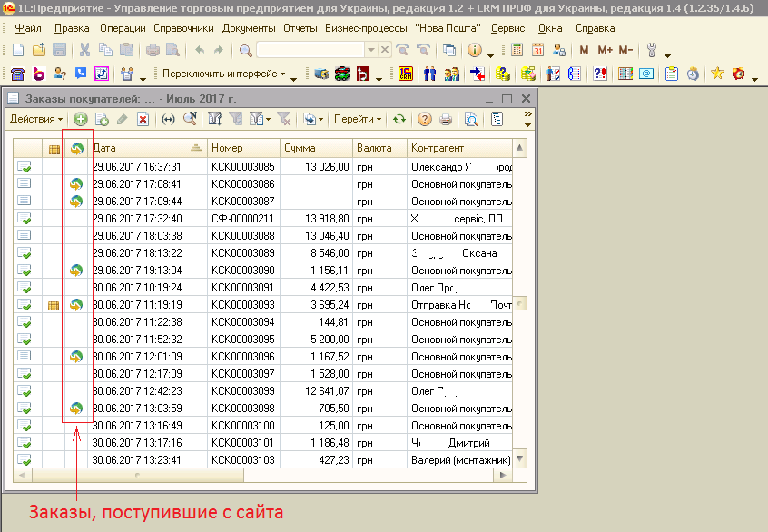Screen dimensions: 768x532
Task: Click the horizontal scrollbar right arrow
Action: (503, 475)
